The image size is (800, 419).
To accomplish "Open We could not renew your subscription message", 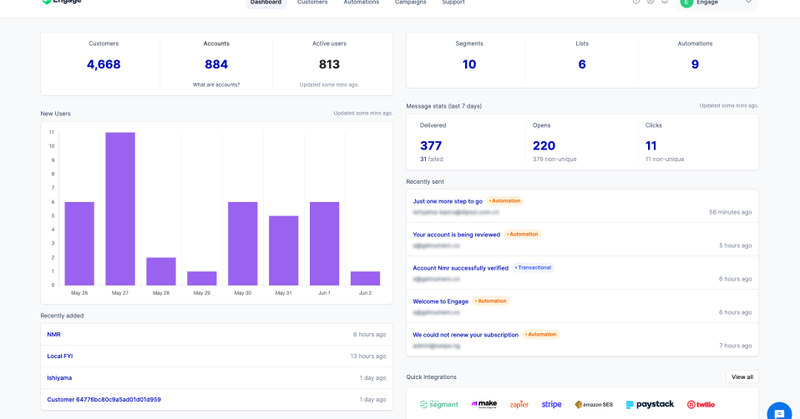I will click(x=465, y=335).
